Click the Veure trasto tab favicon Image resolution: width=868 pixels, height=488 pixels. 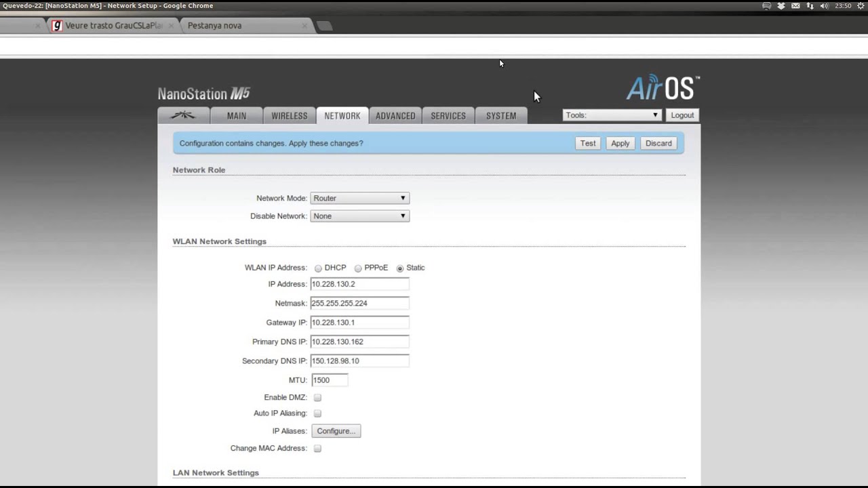point(57,25)
